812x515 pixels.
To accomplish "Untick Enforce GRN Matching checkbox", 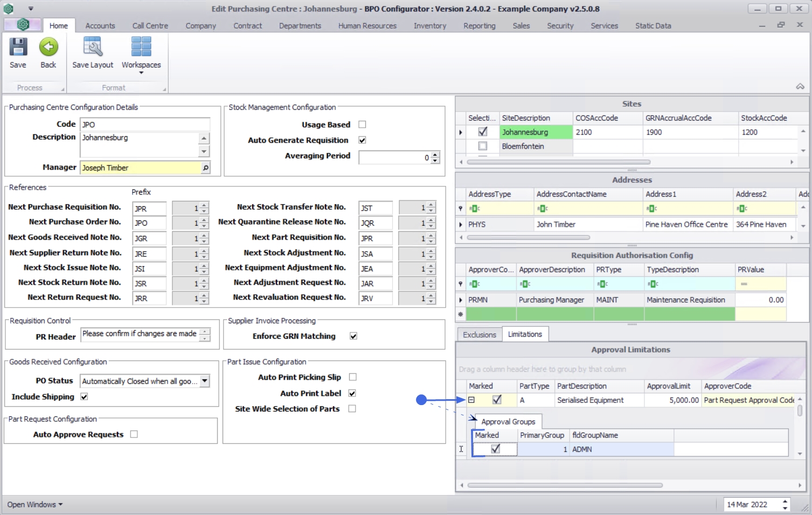I will click(x=353, y=336).
